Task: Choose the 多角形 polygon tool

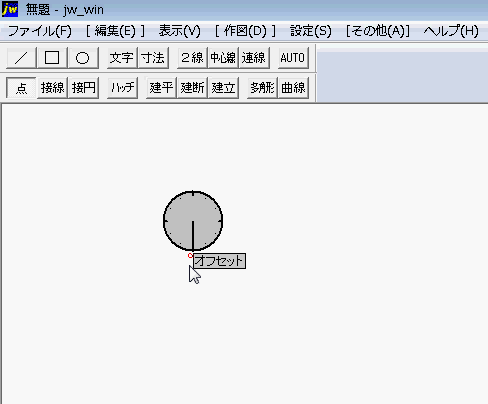Action: click(262, 88)
